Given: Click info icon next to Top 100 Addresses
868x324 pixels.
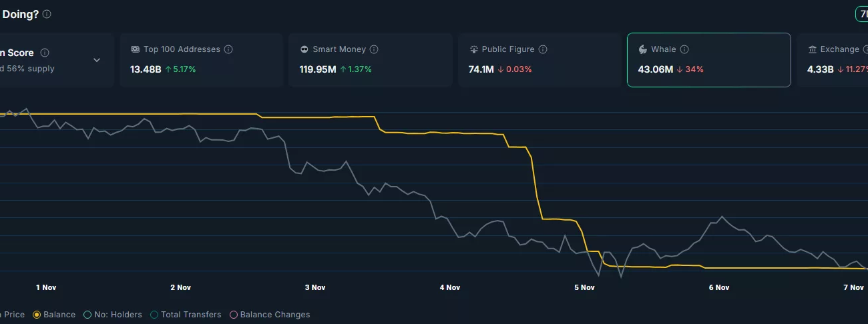Looking at the screenshot, I should click(x=228, y=49).
